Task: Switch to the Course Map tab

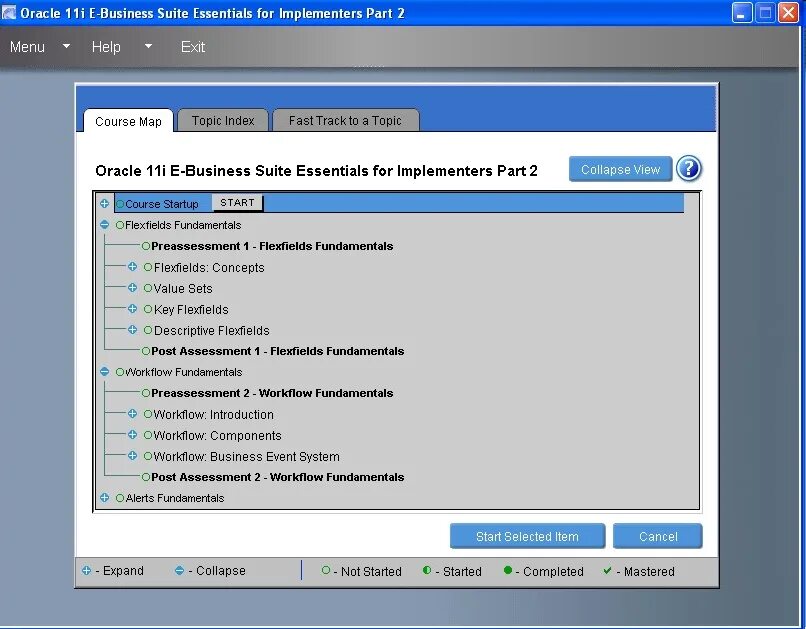Action: click(128, 121)
